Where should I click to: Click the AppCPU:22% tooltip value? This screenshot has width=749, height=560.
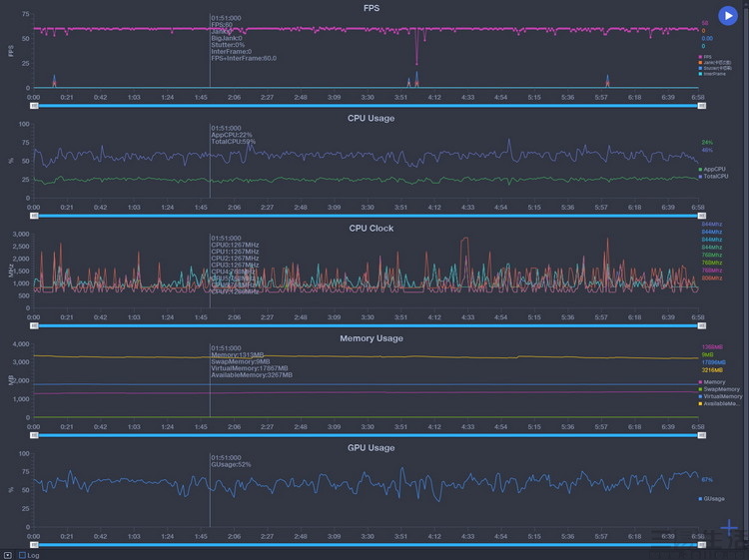pyautogui.click(x=232, y=135)
